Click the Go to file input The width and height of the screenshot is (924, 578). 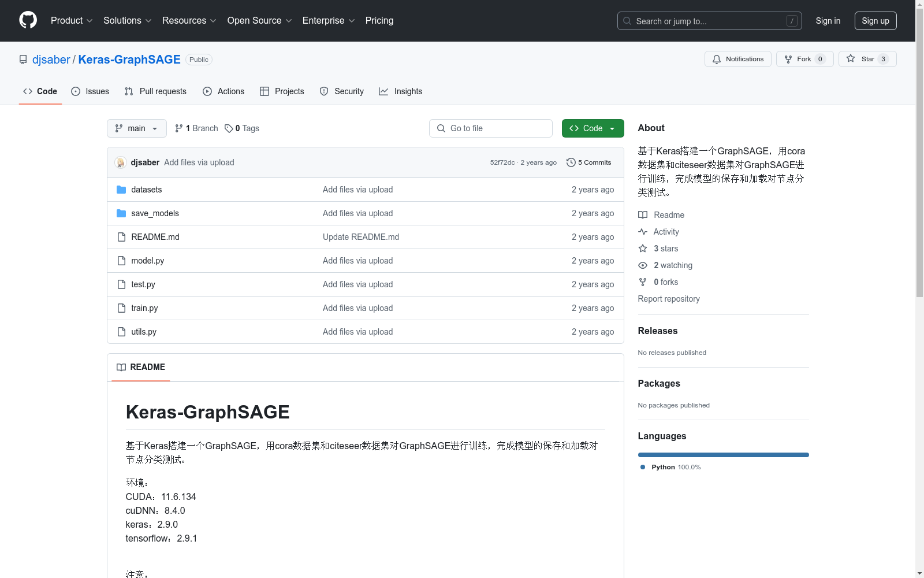[491, 128]
